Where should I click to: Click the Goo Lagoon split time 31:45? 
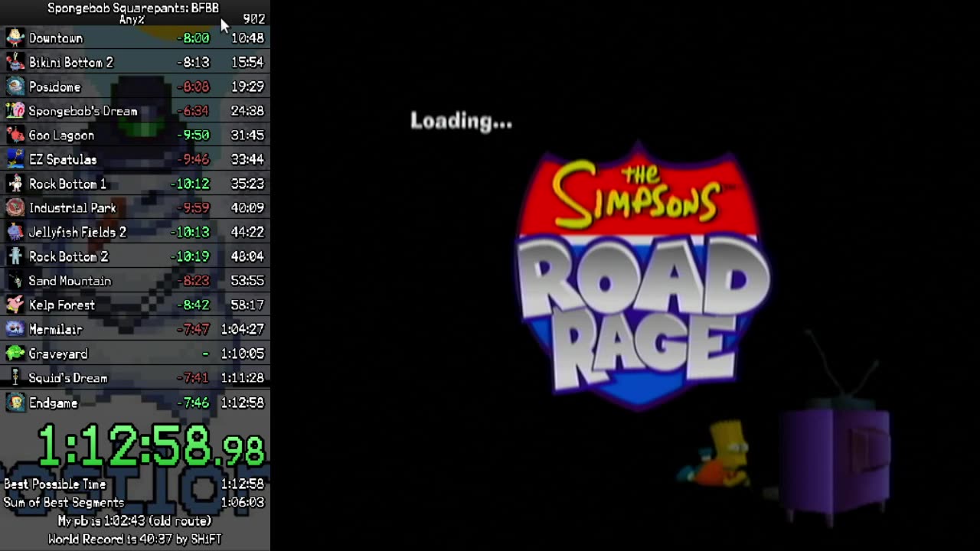click(247, 135)
